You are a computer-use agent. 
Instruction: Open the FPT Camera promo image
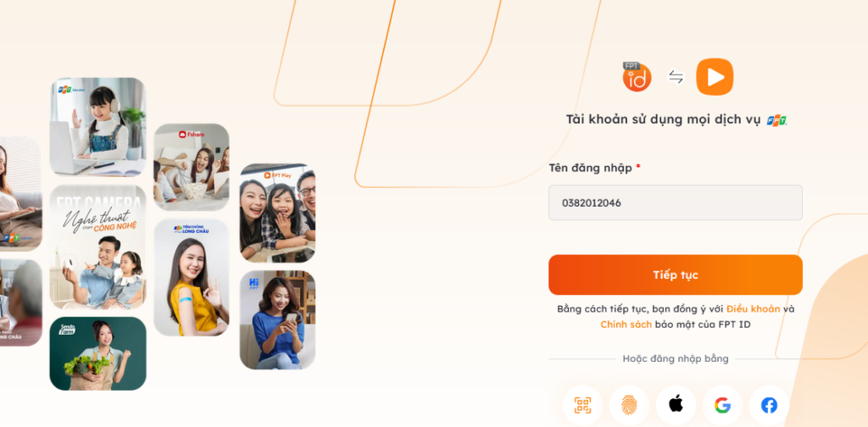click(98, 247)
